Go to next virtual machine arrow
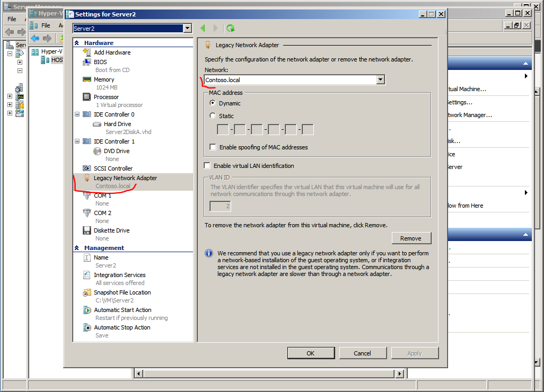The image size is (544, 392). pos(216,28)
